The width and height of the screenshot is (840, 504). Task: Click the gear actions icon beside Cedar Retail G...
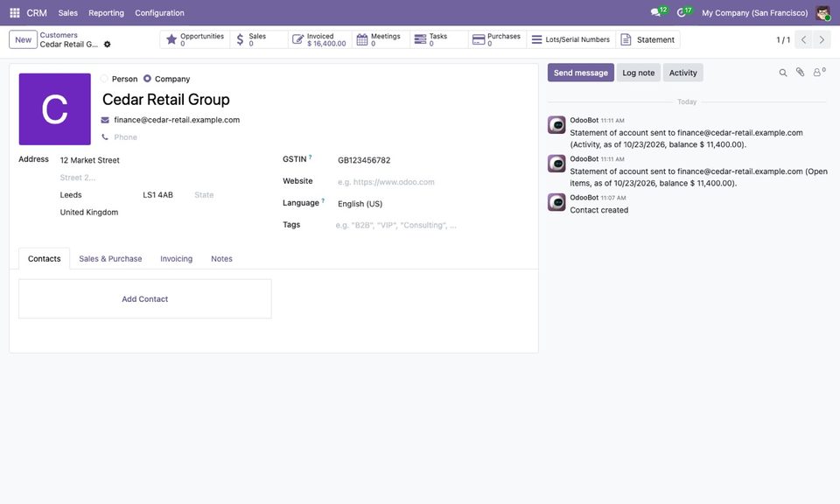click(107, 45)
